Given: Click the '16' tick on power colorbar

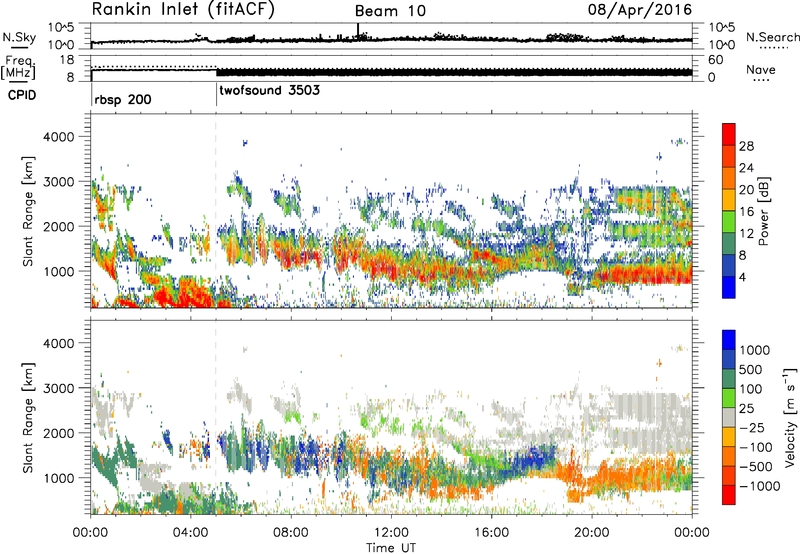Looking at the screenshot, I should [x=746, y=212].
